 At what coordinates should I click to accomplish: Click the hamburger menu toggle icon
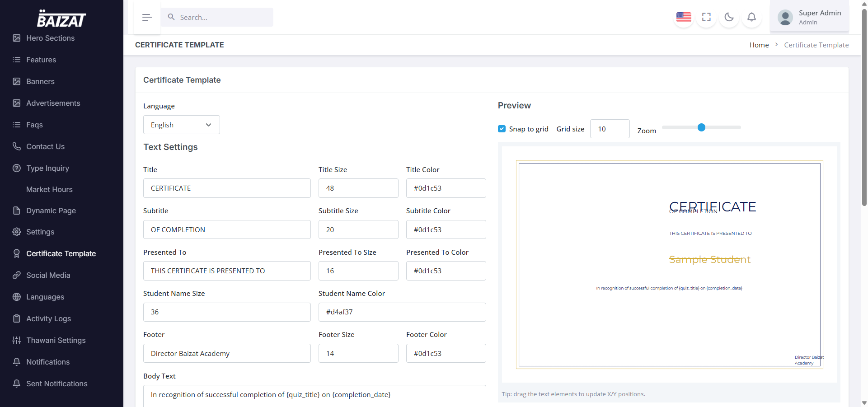(x=147, y=18)
